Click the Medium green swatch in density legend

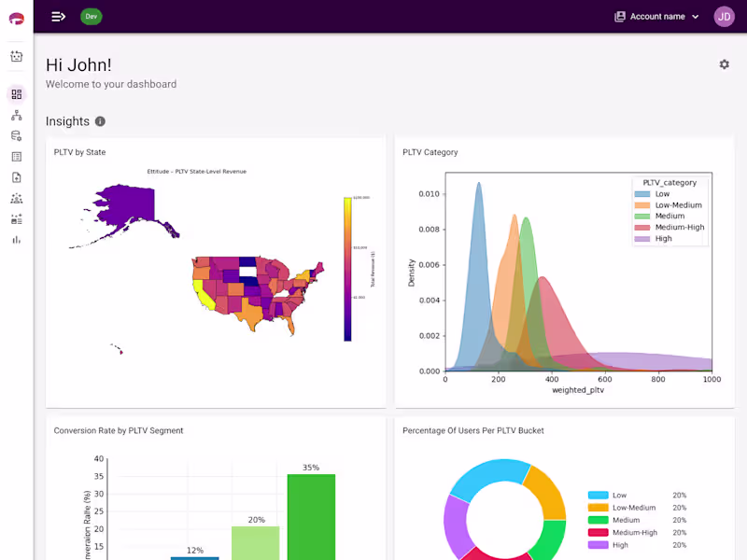(642, 217)
